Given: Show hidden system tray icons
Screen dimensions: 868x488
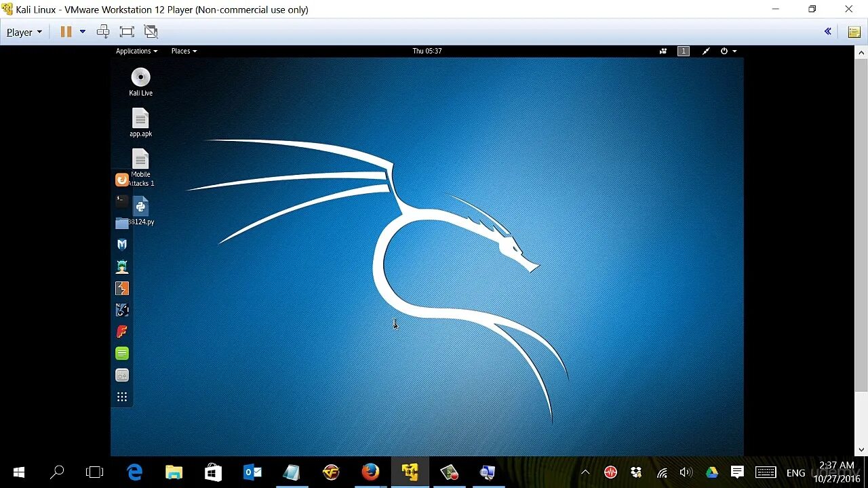Looking at the screenshot, I should pyautogui.click(x=585, y=472).
